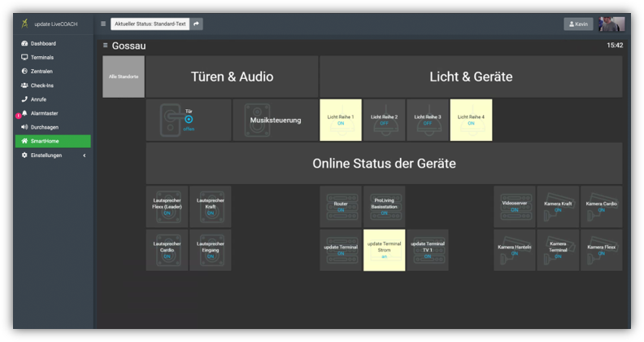Viewport: 644px width, 342px height.
Task: Toggle Licht Reihe 1 light
Action: coord(341,120)
